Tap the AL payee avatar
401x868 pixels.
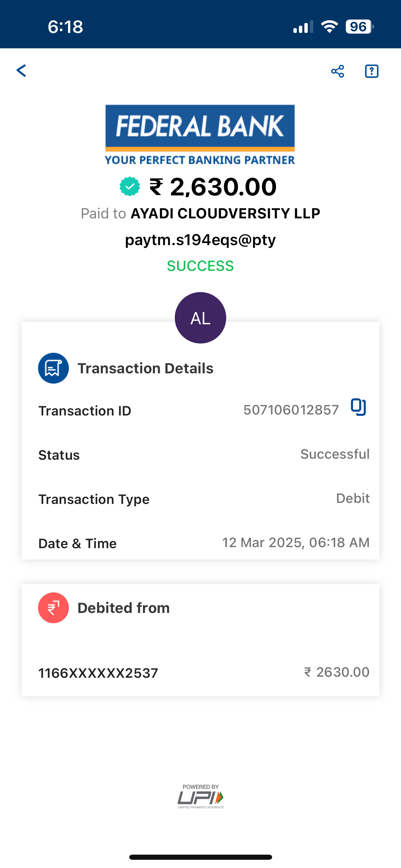pyautogui.click(x=200, y=318)
